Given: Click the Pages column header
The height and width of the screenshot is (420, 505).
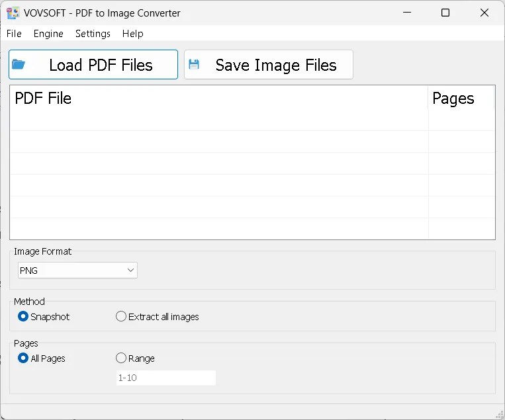Looking at the screenshot, I should (x=461, y=98).
